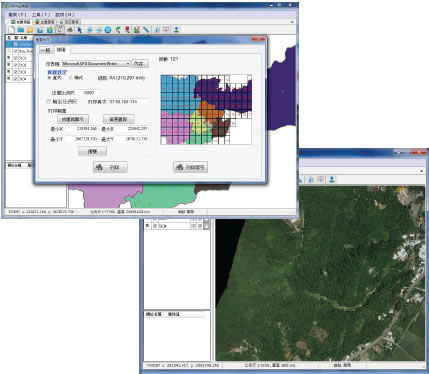Click the blue Open folder toolbar icon

point(21,30)
